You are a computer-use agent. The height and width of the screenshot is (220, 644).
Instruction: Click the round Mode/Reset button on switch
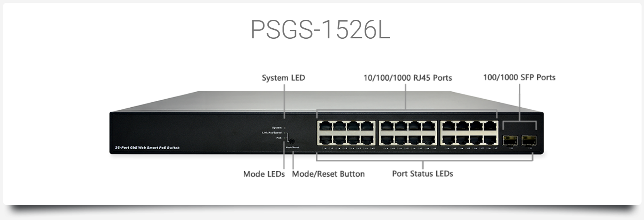pyautogui.click(x=292, y=142)
